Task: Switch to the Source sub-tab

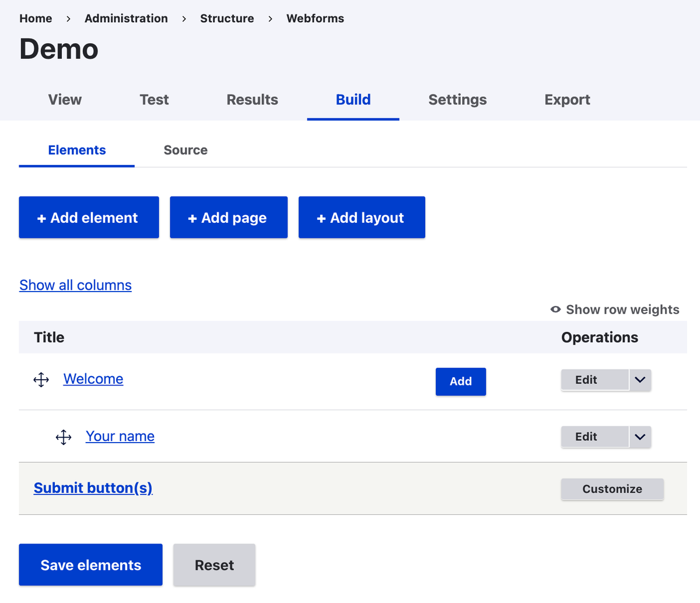Action: pos(185,150)
